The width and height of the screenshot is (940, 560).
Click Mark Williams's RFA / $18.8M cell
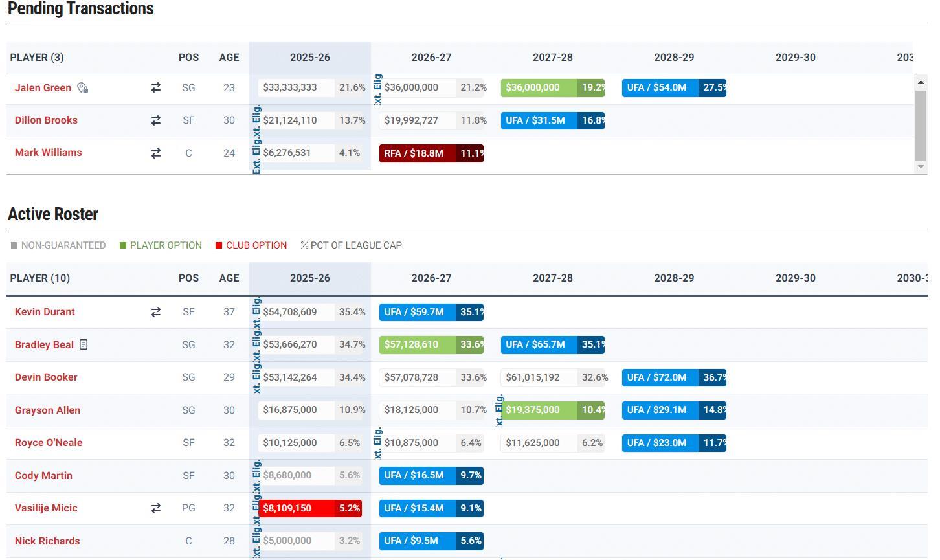click(431, 153)
